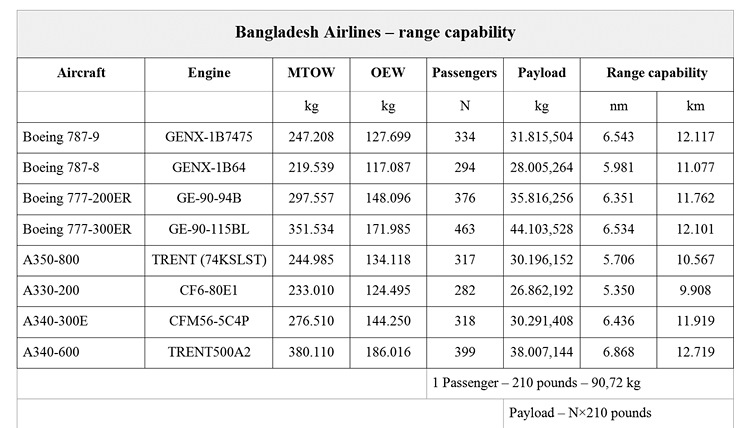
Task: Select the 'Range capability' header cell
Action: tap(657, 73)
